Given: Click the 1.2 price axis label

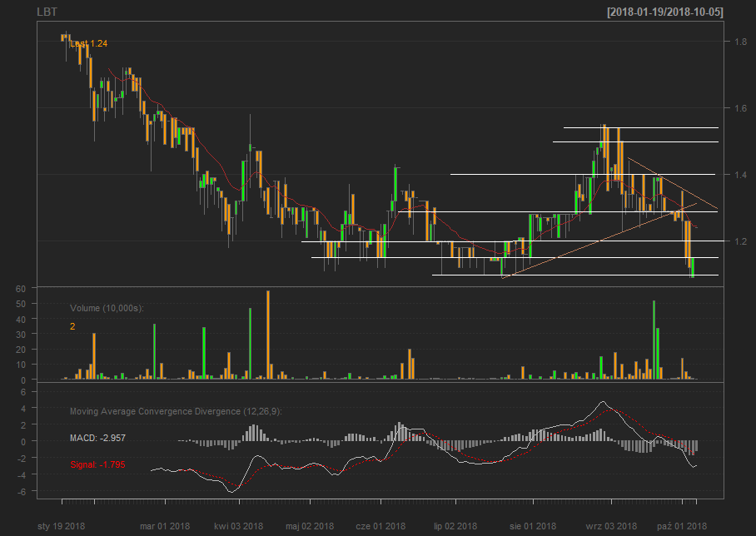Looking at the screenshot, I should [740, 241].
